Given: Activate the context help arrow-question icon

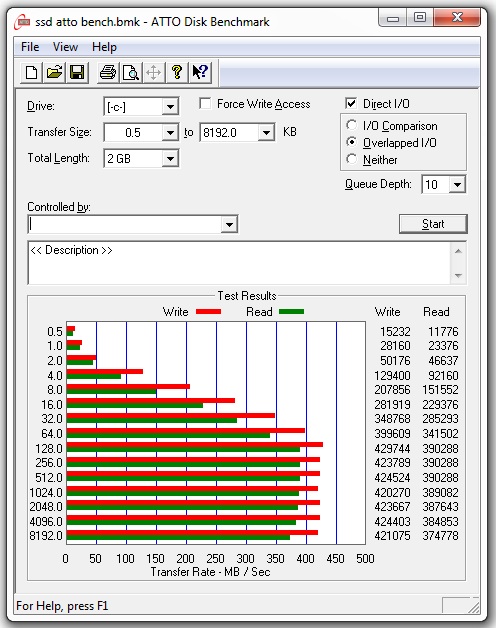Looking at the screenshot, I should pyautogui.click(x=200, y=72).
